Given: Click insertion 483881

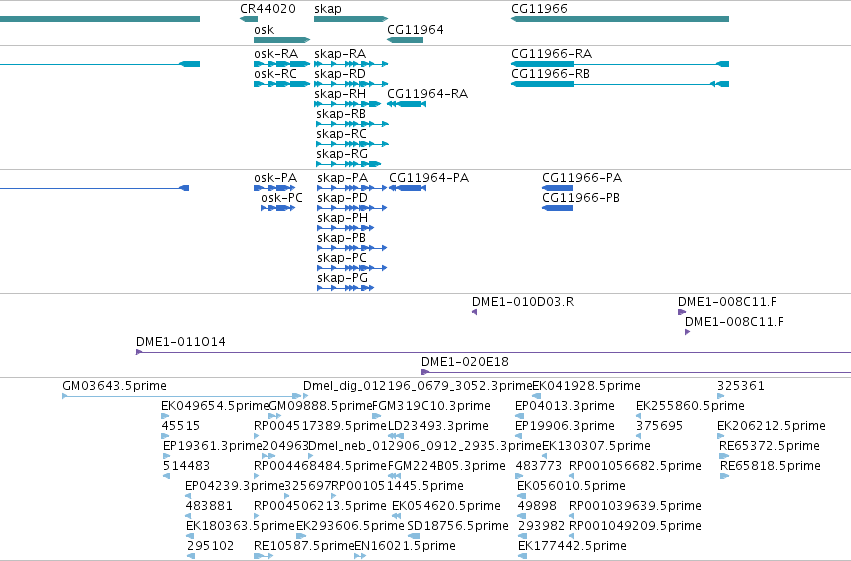Looking at the screenshot, I should [x=189, y=516].
